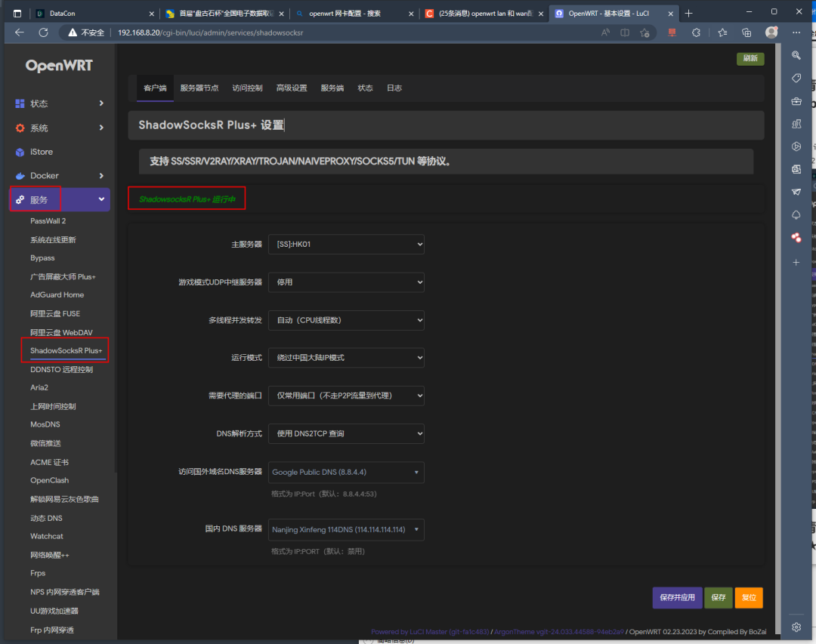Open AdGuard Home in the service menu

point(57,294)
